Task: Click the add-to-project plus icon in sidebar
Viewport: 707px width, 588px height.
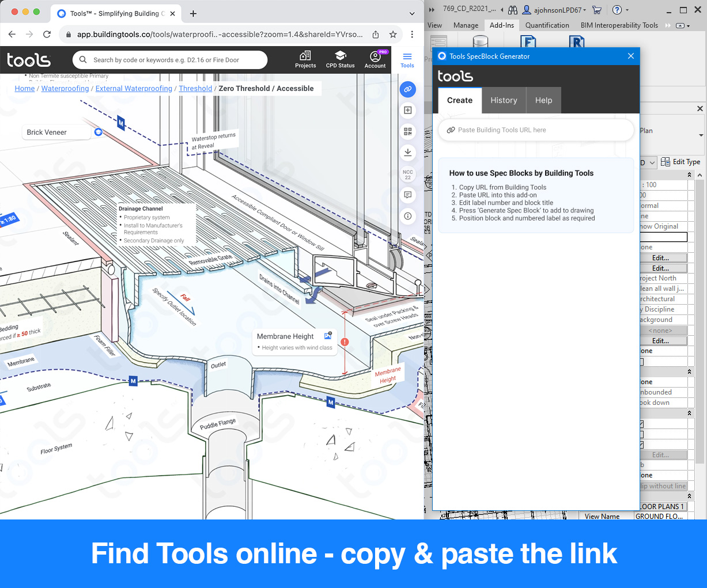Action: tap(408, 110)
